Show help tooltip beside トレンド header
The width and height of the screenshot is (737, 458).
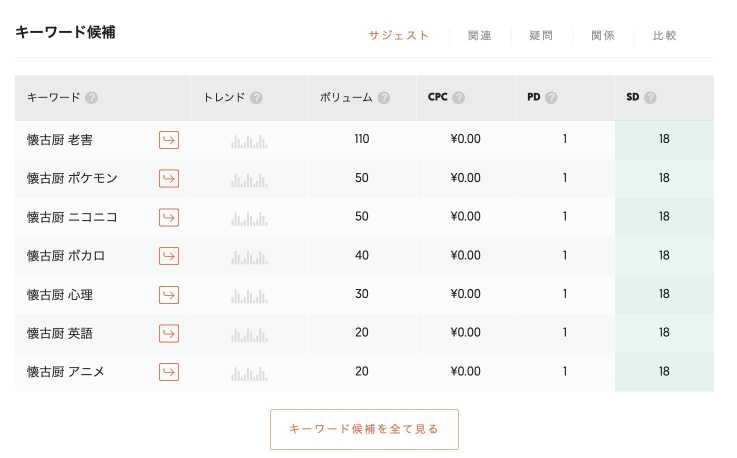click(x=256, y=97)
